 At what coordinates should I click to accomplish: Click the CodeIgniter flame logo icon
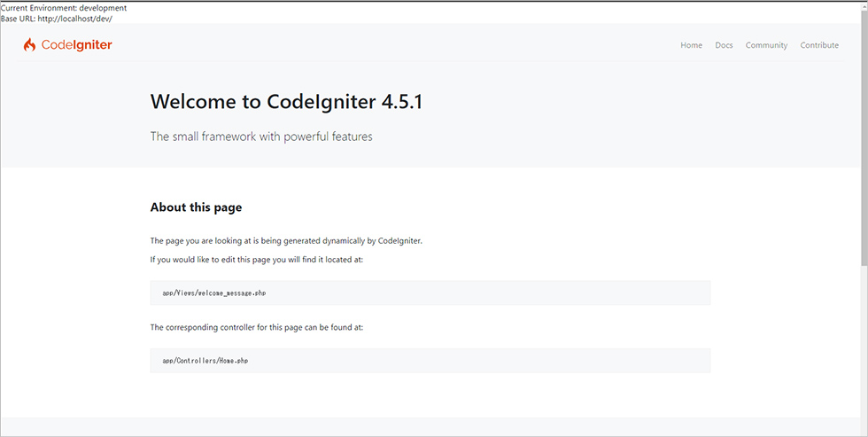29,45
